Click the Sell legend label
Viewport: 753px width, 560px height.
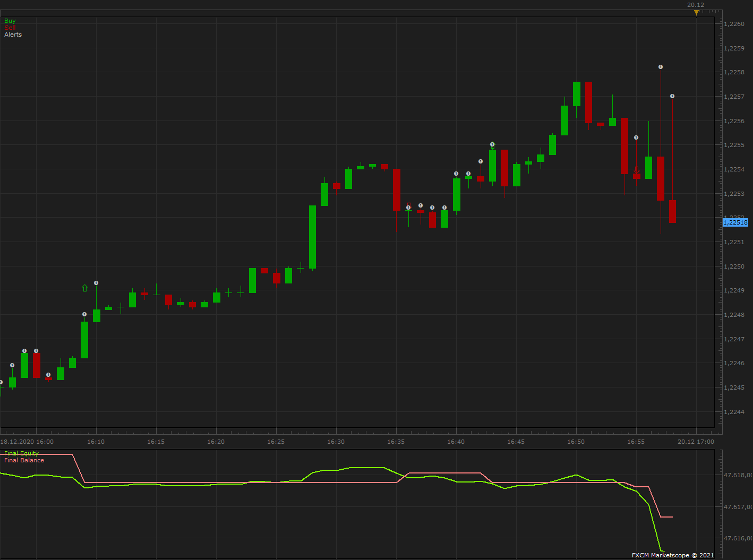(10, 28)
